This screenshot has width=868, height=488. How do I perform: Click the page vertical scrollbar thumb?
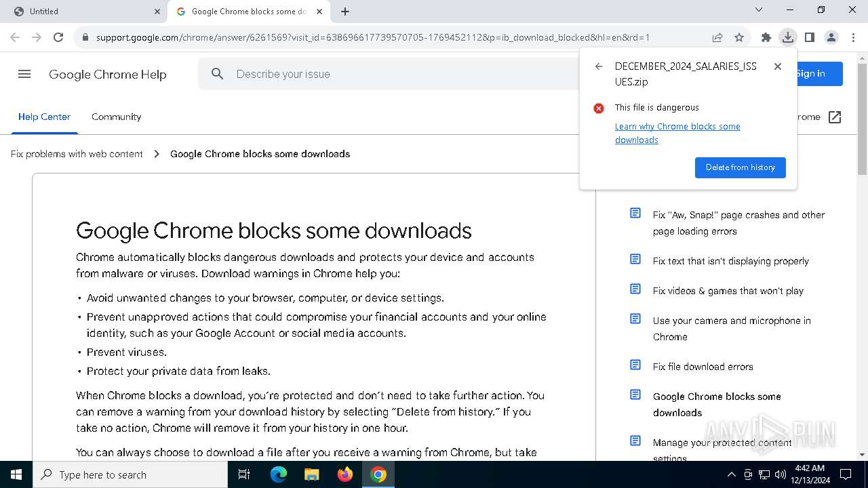(x=862, y=119)
